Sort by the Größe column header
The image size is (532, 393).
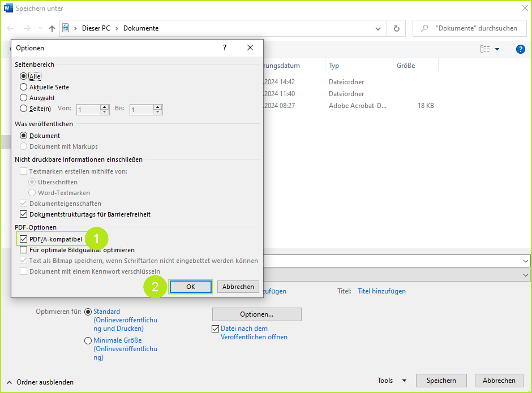pos(406,66)
